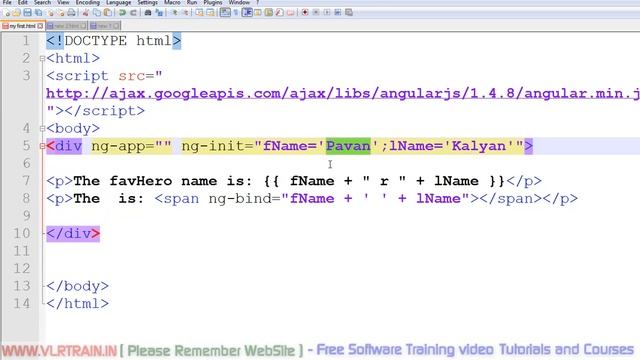
Task: Click line number 7 in the margin
Action: coord(27,181)
